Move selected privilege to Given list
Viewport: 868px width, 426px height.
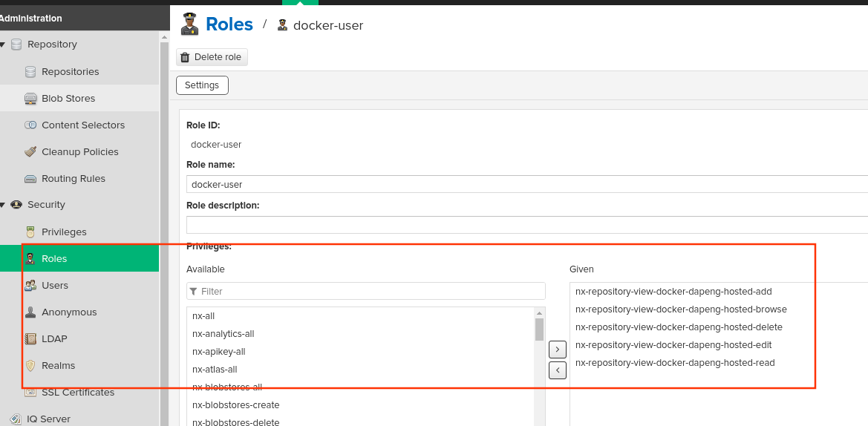[x=558, y=348]
